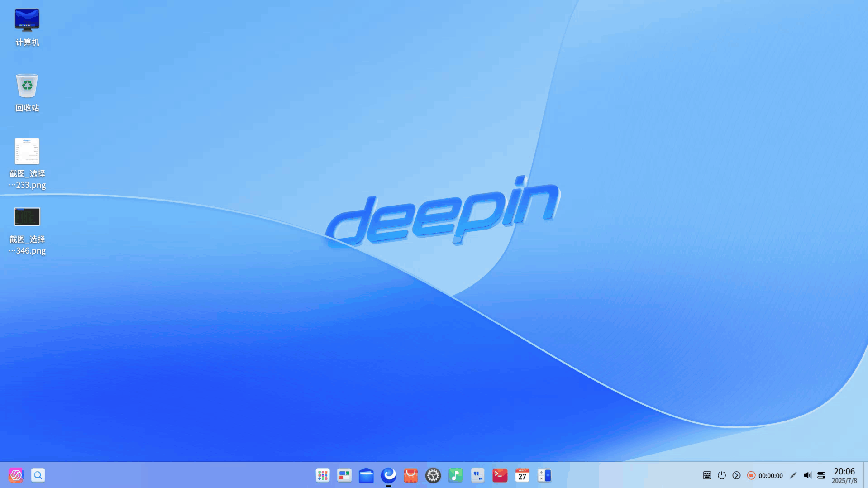Expand the tray arrow chevron icon

[736, 475]
